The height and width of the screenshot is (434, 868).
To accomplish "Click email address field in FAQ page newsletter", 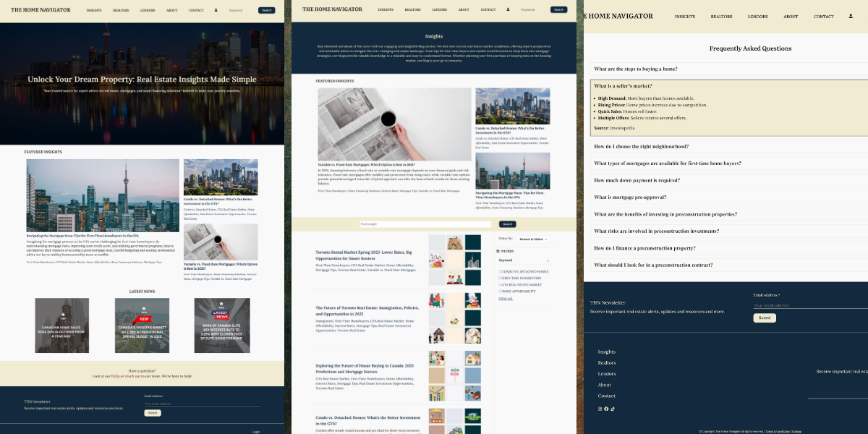I will 810,305.
